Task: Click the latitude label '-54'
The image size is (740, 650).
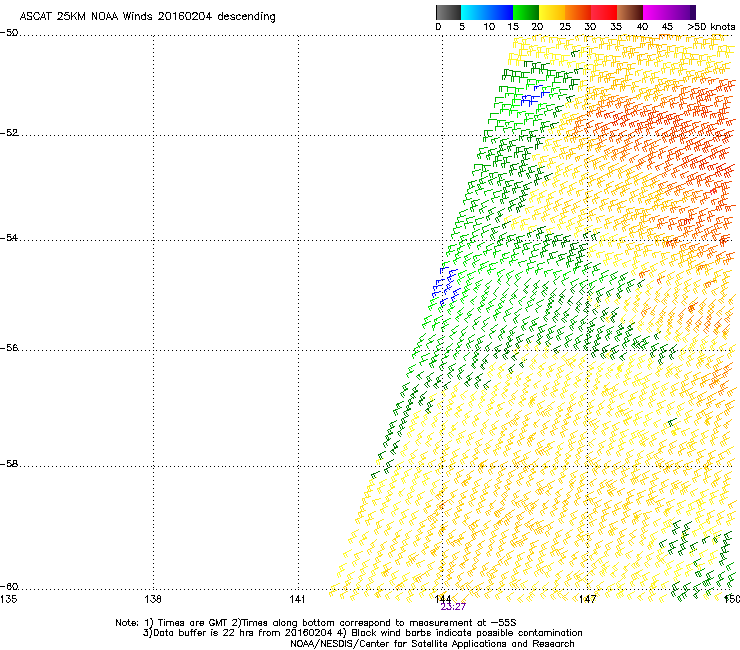Action: click(x=9, y=237)
